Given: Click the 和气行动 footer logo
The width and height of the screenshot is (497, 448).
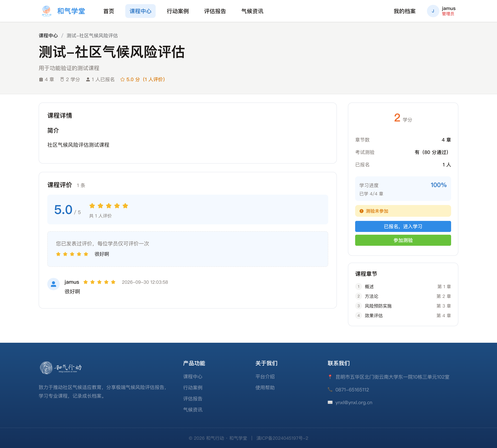Looking at the screenshot, I should (x=61, y=368).
